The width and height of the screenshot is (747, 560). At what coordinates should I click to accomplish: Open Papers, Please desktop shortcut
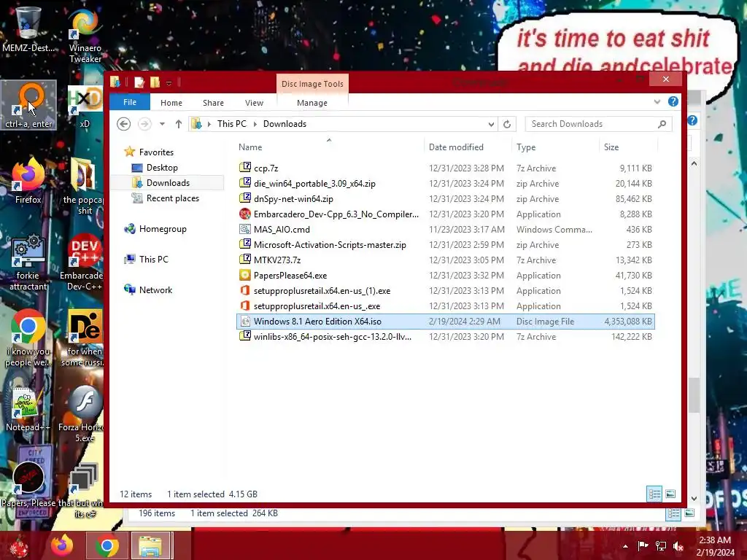[x=28, y=485]
